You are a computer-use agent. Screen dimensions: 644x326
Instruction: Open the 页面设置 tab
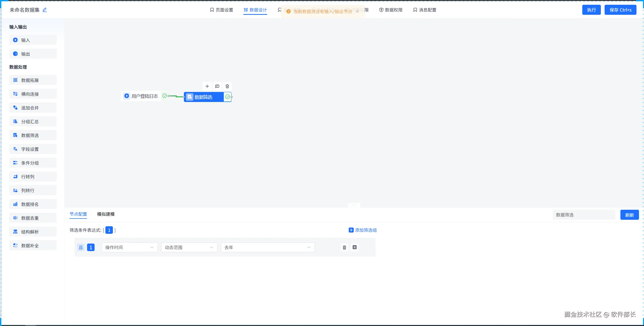pos(222,10)
